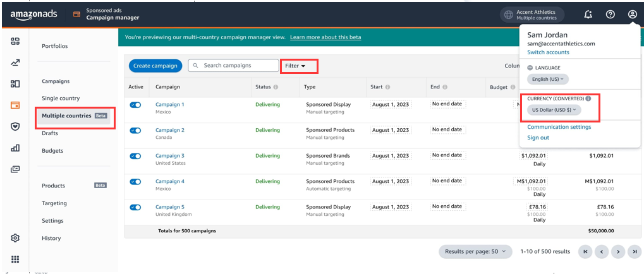
Task: Select Multiple countries Beta menu item
Action: (75, 116)
